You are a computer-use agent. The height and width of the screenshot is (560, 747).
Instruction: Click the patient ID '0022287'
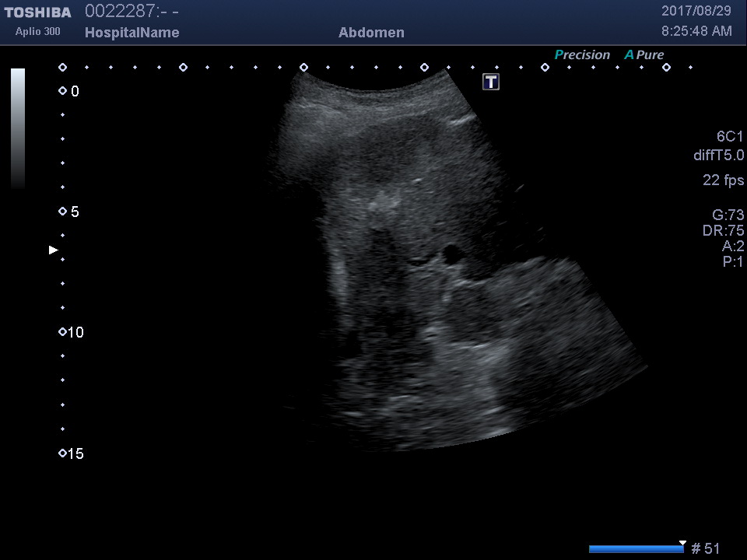click(120, 11)
